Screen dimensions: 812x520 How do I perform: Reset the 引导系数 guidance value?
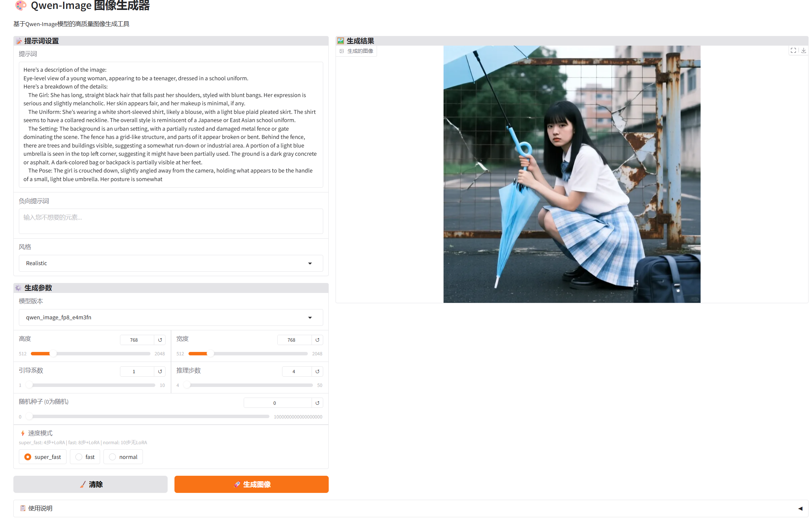coord(160,371)
